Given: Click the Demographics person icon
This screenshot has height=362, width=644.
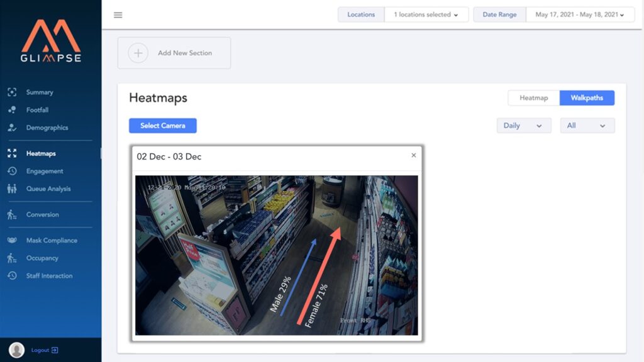Looking at the screenshot, I should pos(12,128).
